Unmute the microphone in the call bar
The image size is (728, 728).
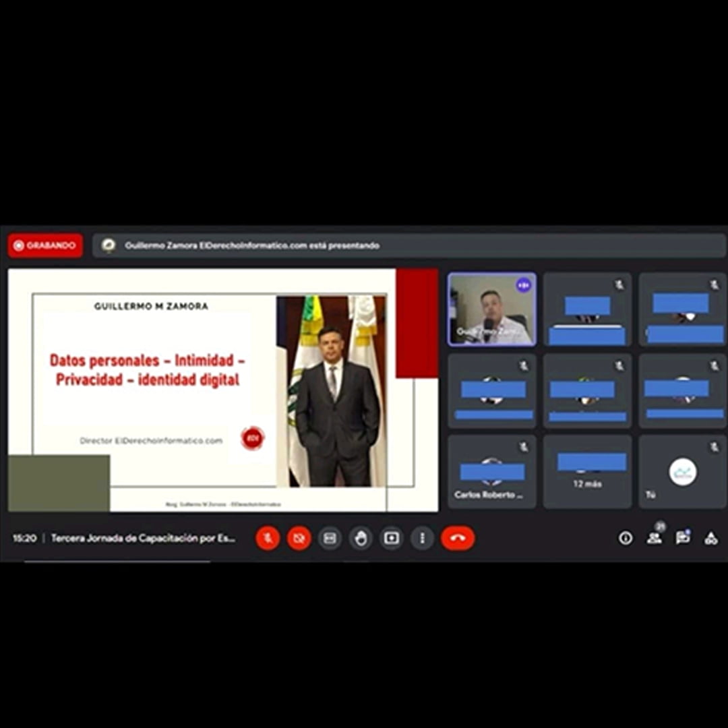coord(268,538)
